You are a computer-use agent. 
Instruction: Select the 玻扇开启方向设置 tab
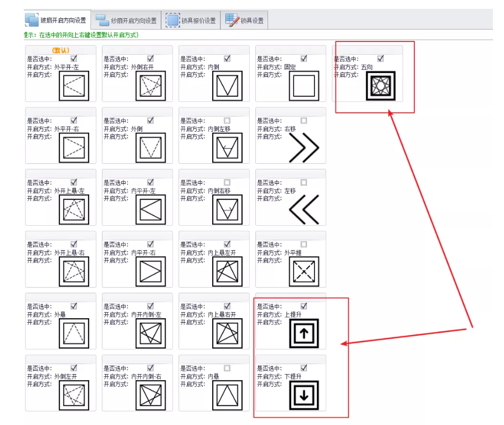[x=56, y=21]
